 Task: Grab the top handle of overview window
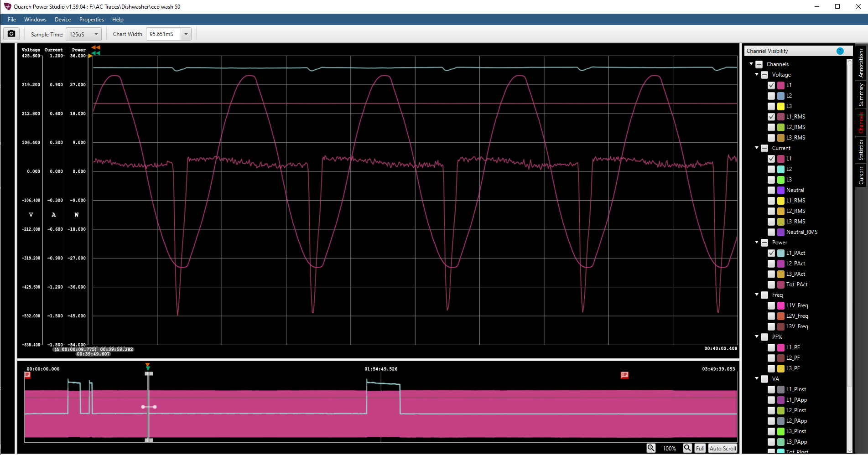pyautogui.click(x=149, y=374)
